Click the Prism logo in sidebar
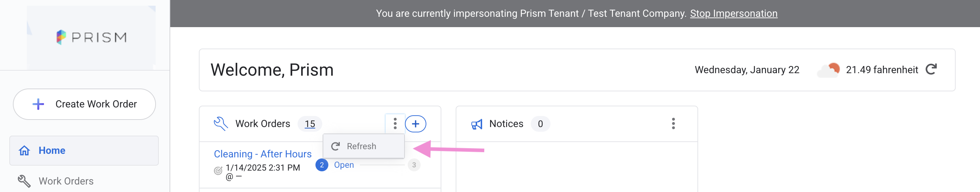This screenshot has height=192, width=980. (x=91, y=37)
